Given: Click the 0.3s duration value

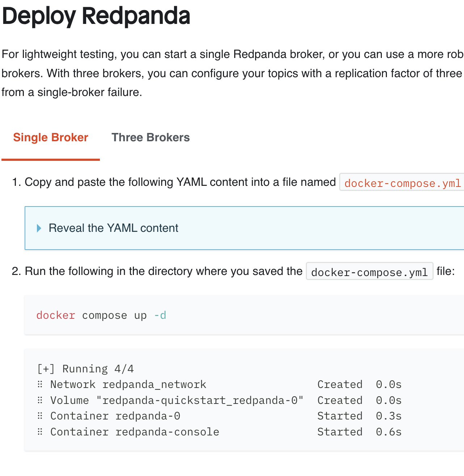Looking at the screenshot, I should pyautogui.click(x=389, y=416).
